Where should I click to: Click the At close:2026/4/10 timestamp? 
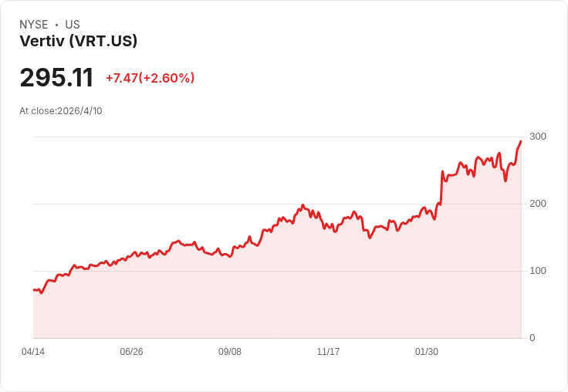point(61,111)
